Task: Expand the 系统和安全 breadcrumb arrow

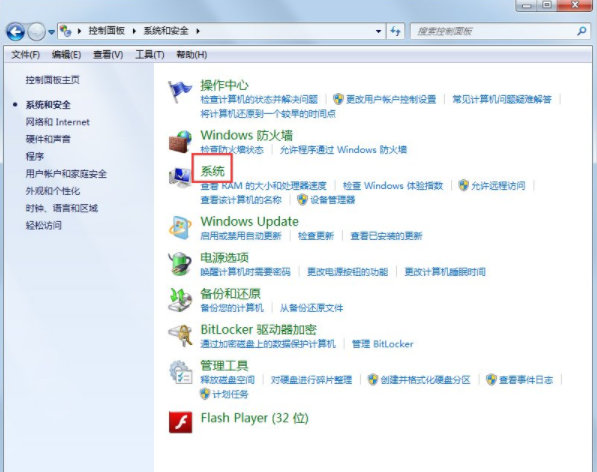Action: tap(198, 31)
